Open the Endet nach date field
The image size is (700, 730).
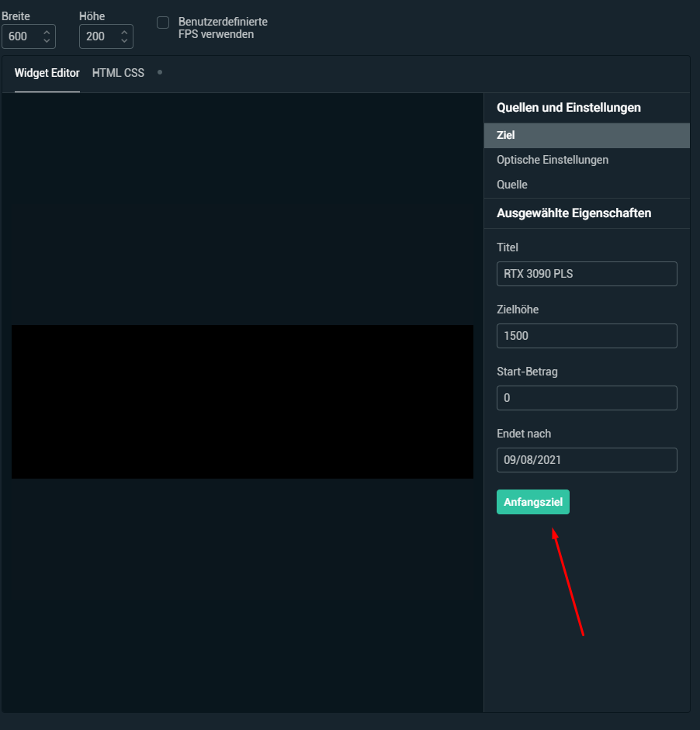586,460
